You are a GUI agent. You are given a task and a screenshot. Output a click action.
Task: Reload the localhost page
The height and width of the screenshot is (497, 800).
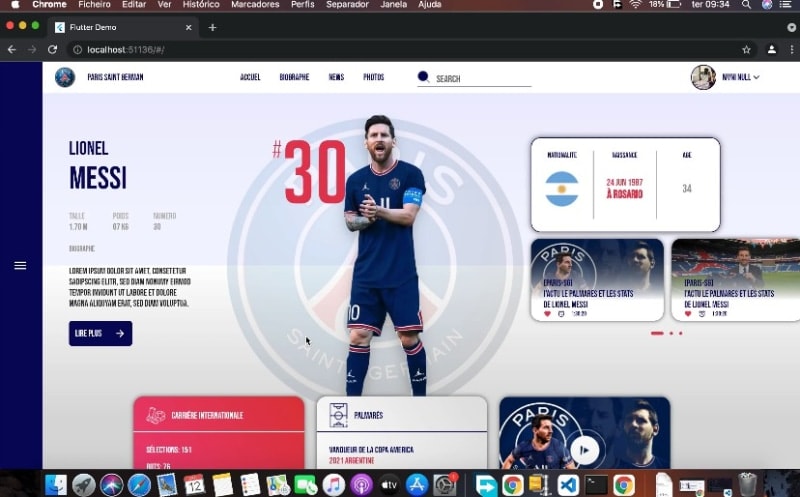[x=52, y=49]
